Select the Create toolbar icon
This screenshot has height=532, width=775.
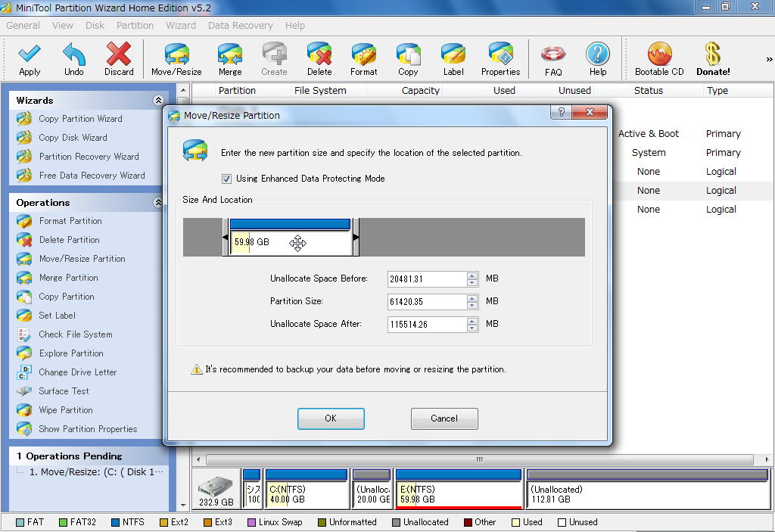[274, 59]
